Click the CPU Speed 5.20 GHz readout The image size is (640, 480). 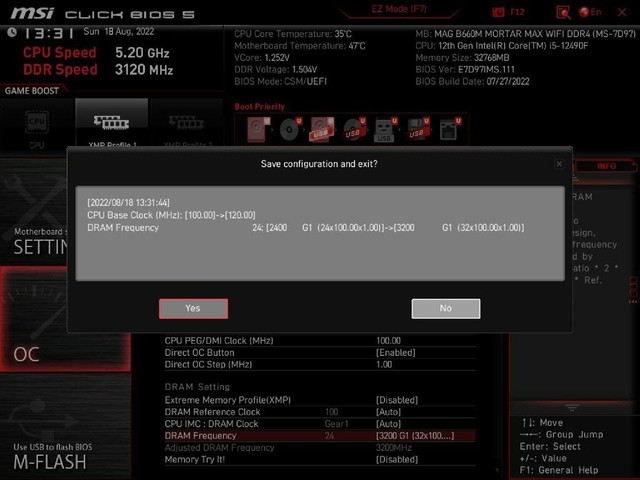(x=96, y=53)
